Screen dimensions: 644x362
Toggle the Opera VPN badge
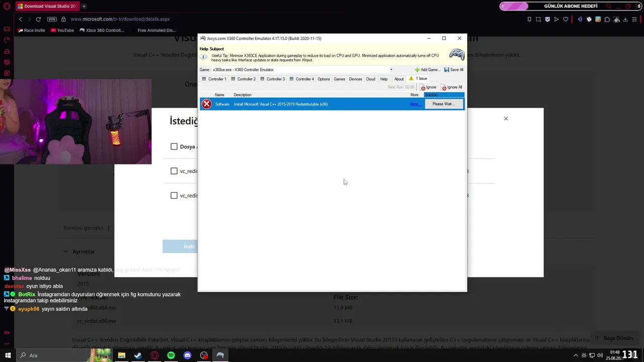(x=52, y=19)
